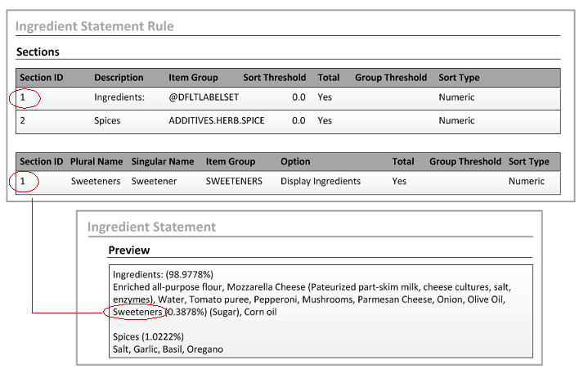Click the Sections heading
Image resolution: width=588 pixels, height=374 pixels.
(38, 52)
